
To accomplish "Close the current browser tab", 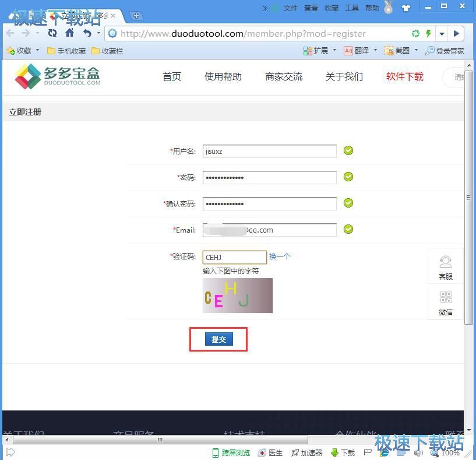I will 113,16.
